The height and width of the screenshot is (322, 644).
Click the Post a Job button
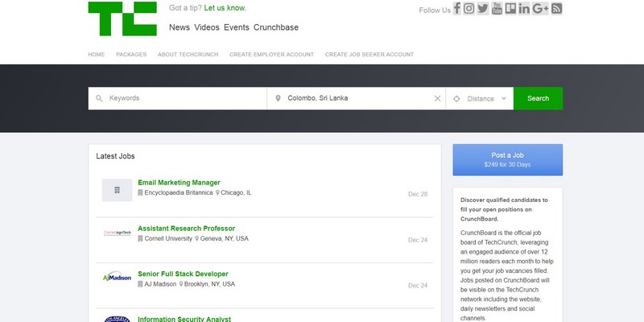coord(508,159)
